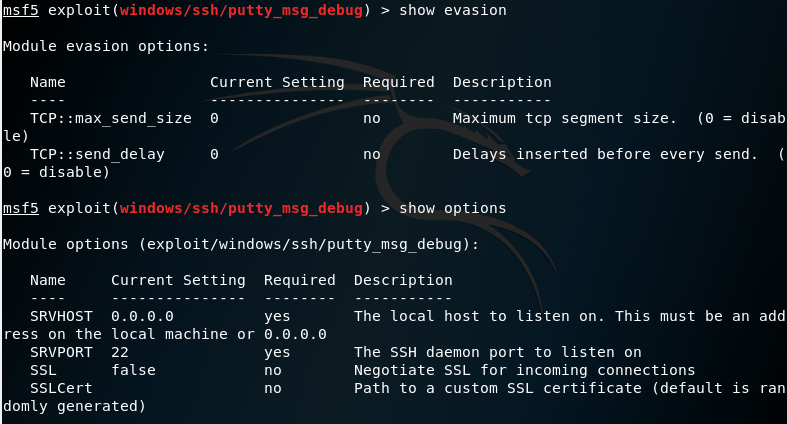The image size is (787, 424).
Task: Click the 'show options' command text
Action: coord(453,208)
